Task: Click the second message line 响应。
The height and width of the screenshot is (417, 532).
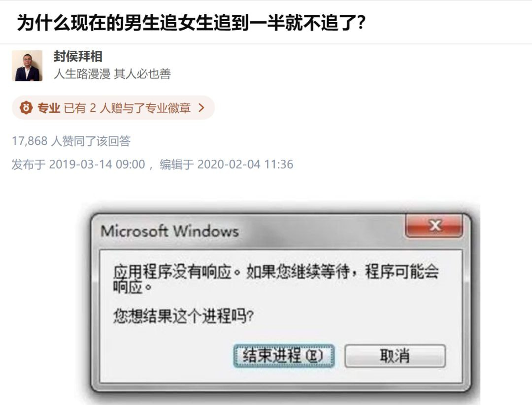Action: coord(133,287)
